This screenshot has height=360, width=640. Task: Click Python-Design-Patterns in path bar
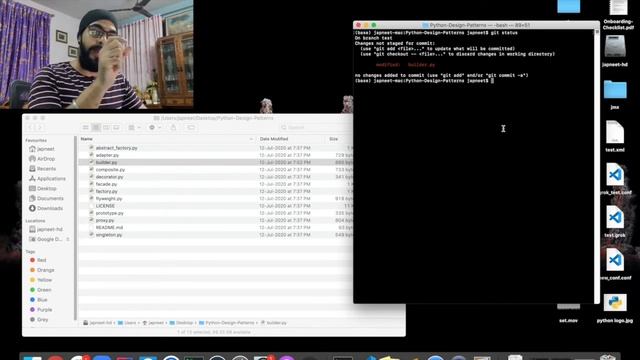pyautogui.click(x=227, y=323)
